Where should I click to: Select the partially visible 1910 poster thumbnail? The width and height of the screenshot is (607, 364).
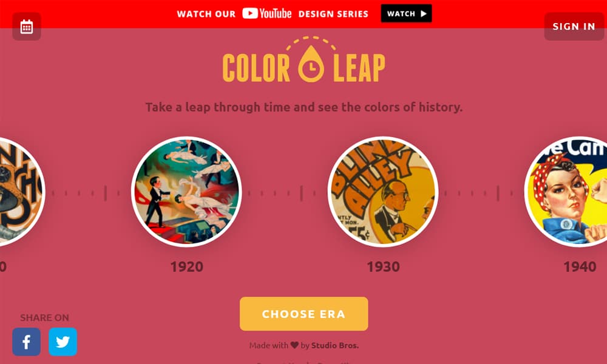[22, 192]
